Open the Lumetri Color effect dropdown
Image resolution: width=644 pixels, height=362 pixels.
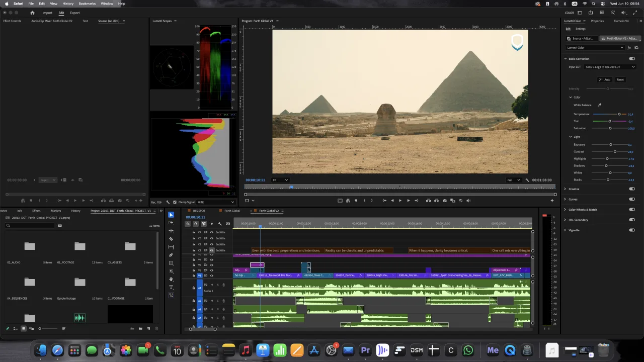click(595, 48)
